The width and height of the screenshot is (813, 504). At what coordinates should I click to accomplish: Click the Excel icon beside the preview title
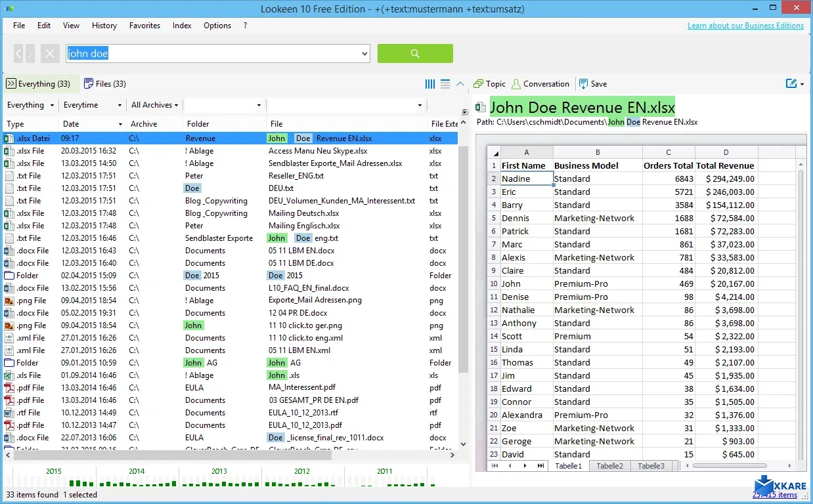481,108
